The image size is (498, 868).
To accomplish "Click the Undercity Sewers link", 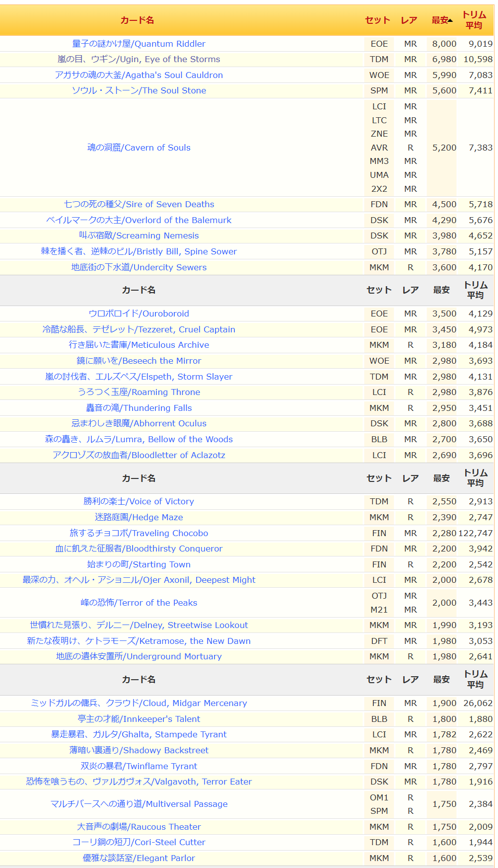I will 139,267.
